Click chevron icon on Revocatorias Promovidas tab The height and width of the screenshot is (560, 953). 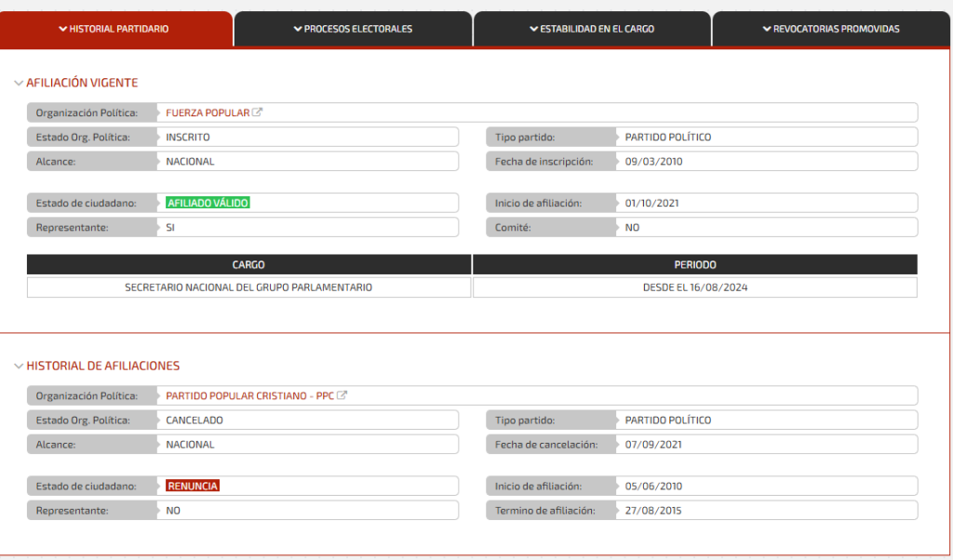click(x=767, y=29)
